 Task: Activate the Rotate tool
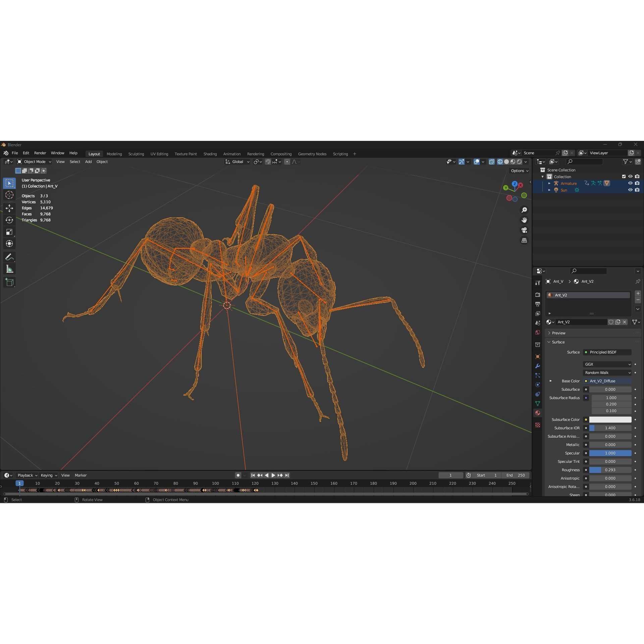[9, 220]
